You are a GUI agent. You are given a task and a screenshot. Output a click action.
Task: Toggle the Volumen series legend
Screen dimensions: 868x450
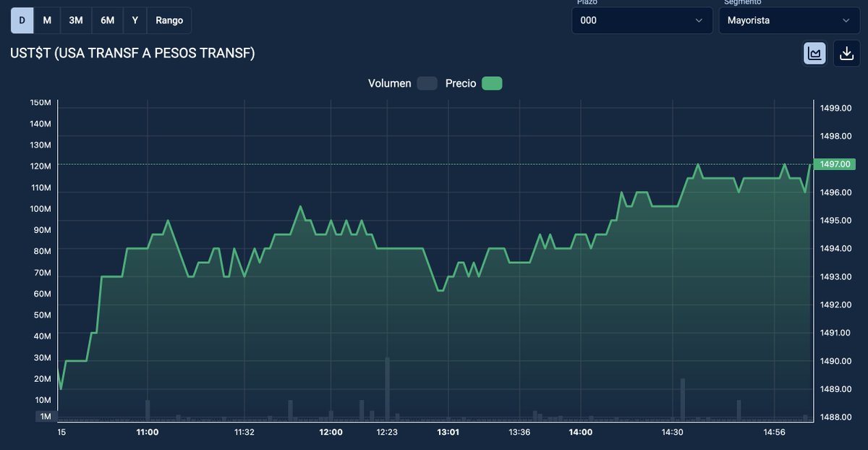click(402, 83)
